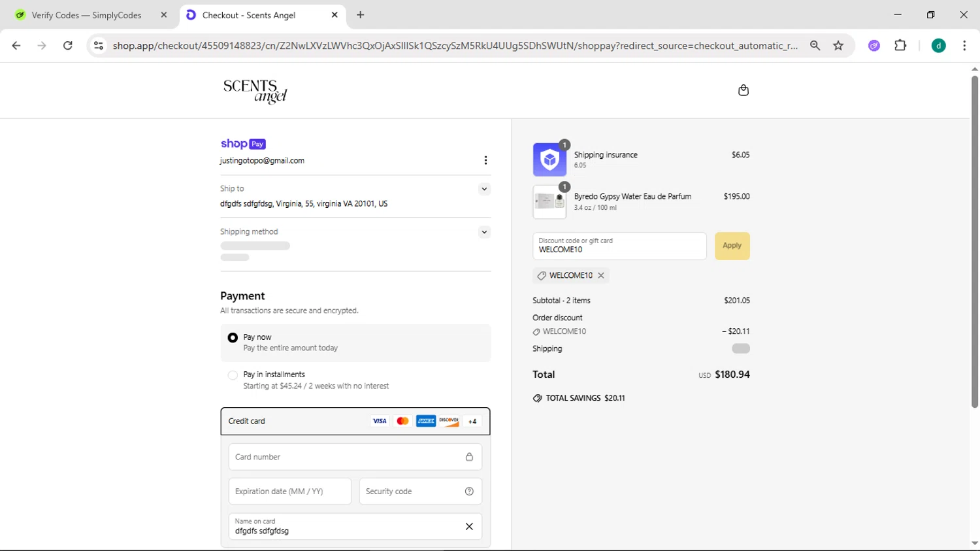This screenshot has height=551, width=980.
Task: Click the zoom magnifier icon in address bar
Action: tap(815, 46)
